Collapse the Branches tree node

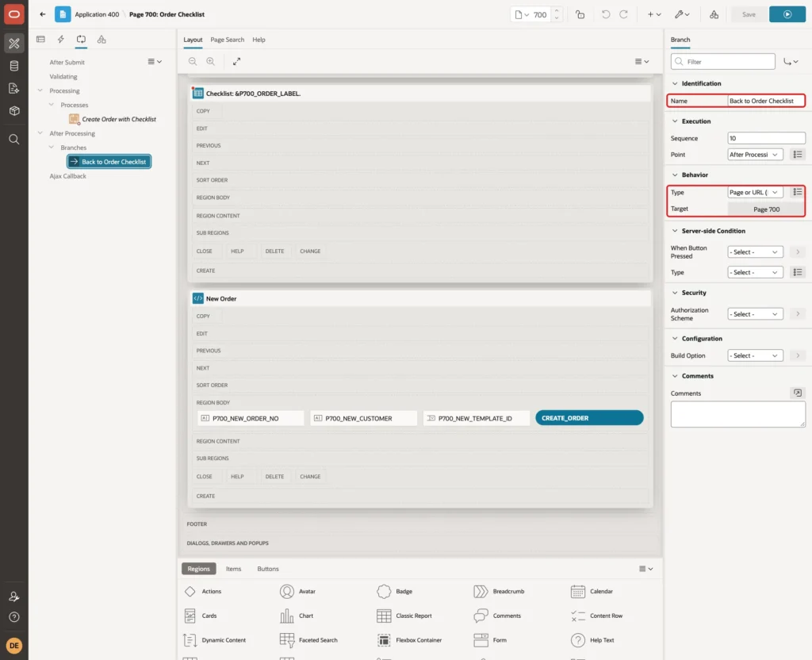[52, 147]
